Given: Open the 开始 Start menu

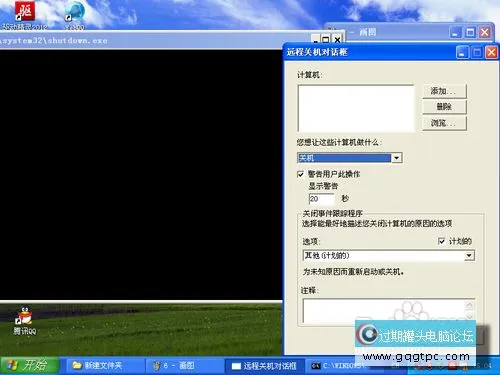Looking at the screenshot, I should point(30,365).
